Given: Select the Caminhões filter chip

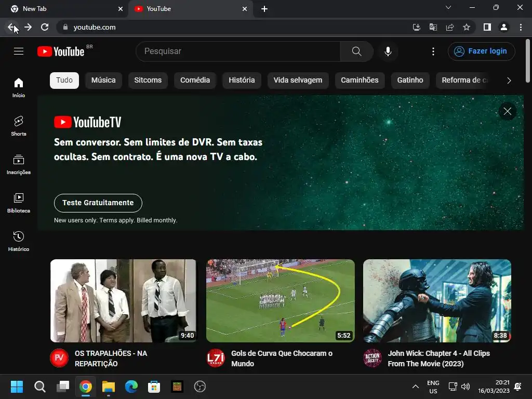Looking at the screenshot, I should (x=360, y=81).
